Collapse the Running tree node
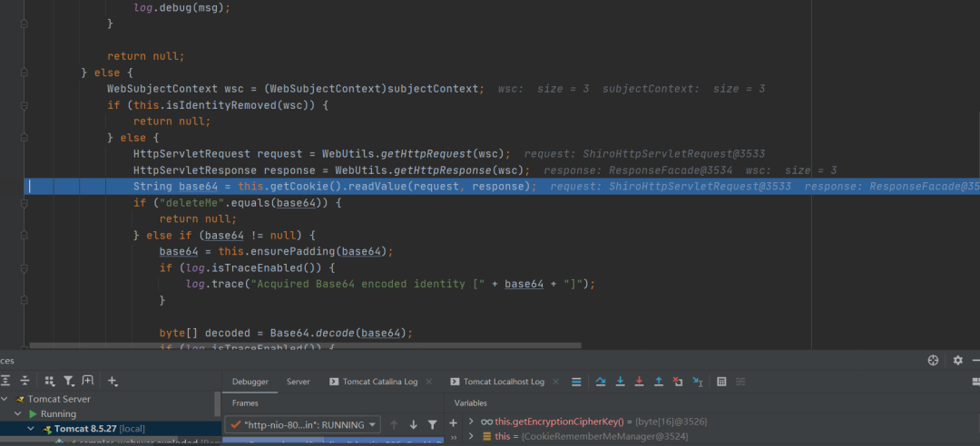 pos(18,413)
